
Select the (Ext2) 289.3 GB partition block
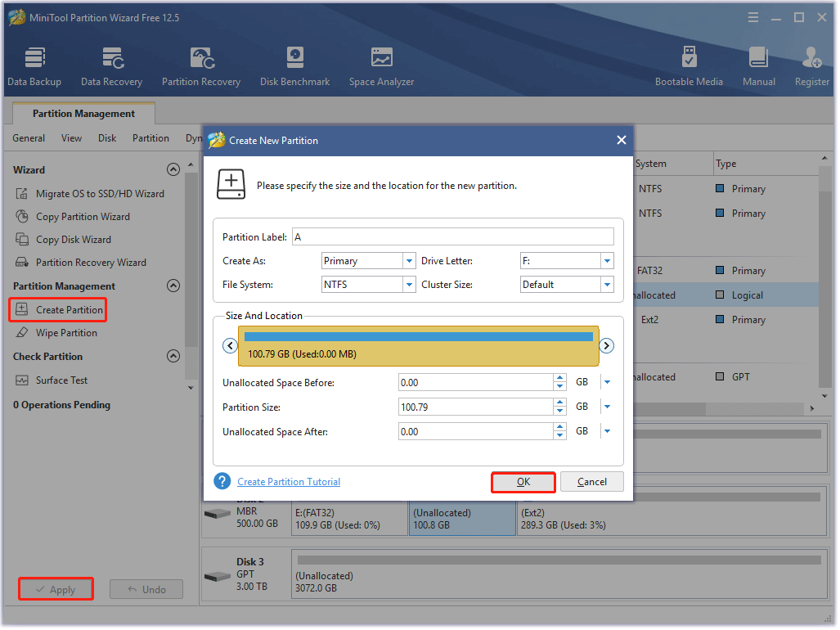(672, 519)
